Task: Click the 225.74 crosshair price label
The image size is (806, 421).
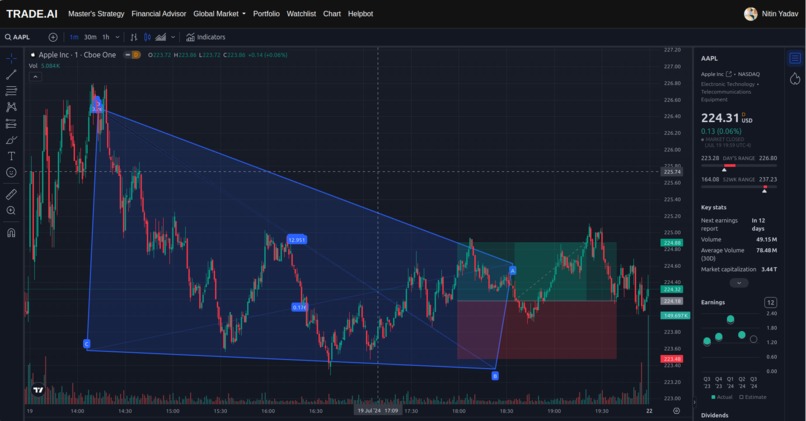Action: (x=672, y=172)
